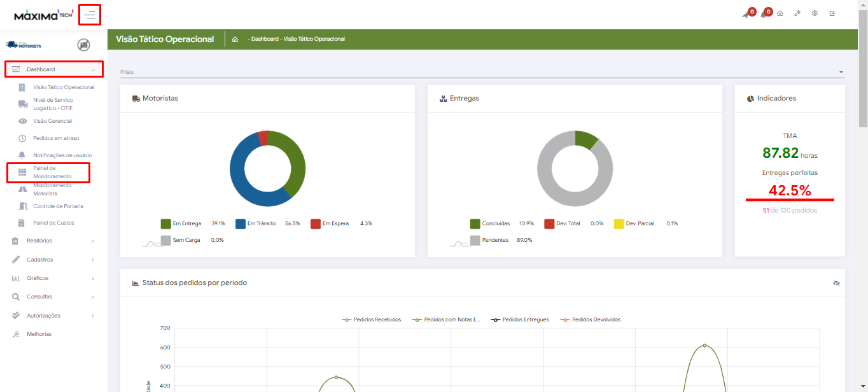The height and width of the screenshot is (392, 868).
Task: Click the no-photo profile avatar icon
Action: click(83, 45)
